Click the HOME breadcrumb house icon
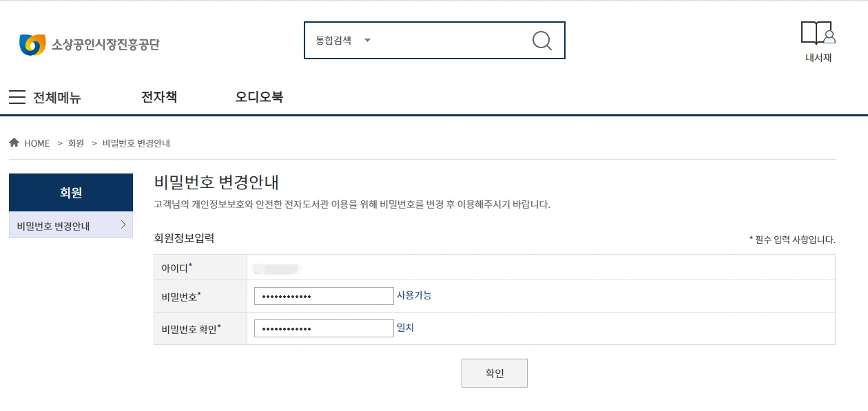The height and width of the screenshot is (411, 868). pyautogui.click(x=14, y=142)
